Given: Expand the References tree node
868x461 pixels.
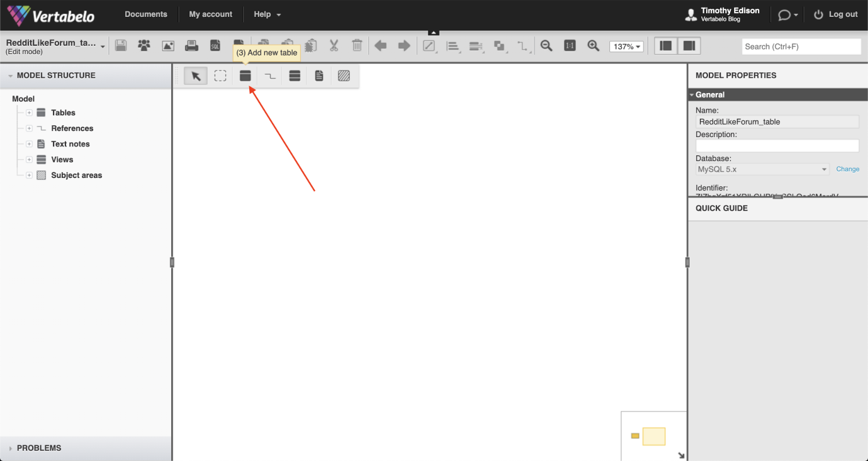Looking at the screenshot, I should tap(29, 128).
